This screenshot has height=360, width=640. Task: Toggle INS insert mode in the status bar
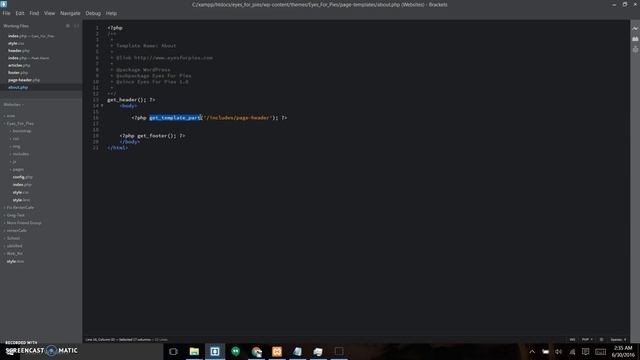[x=572, y=340]
